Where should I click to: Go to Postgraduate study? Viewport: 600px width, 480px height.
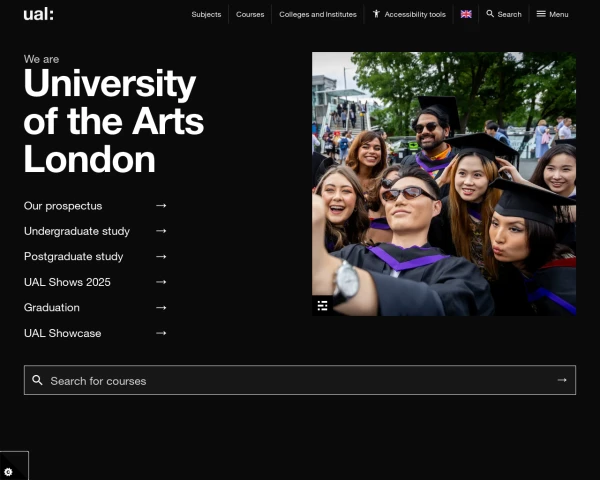click(73, 256)
